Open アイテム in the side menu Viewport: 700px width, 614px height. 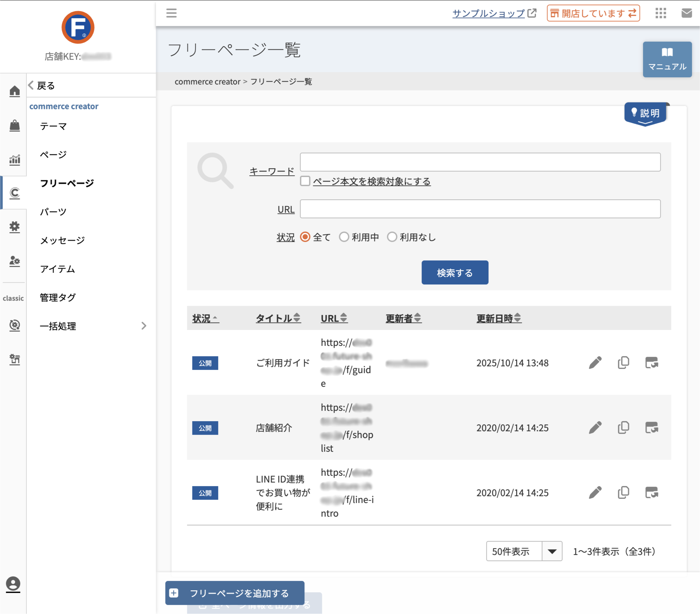click(57, 269)
